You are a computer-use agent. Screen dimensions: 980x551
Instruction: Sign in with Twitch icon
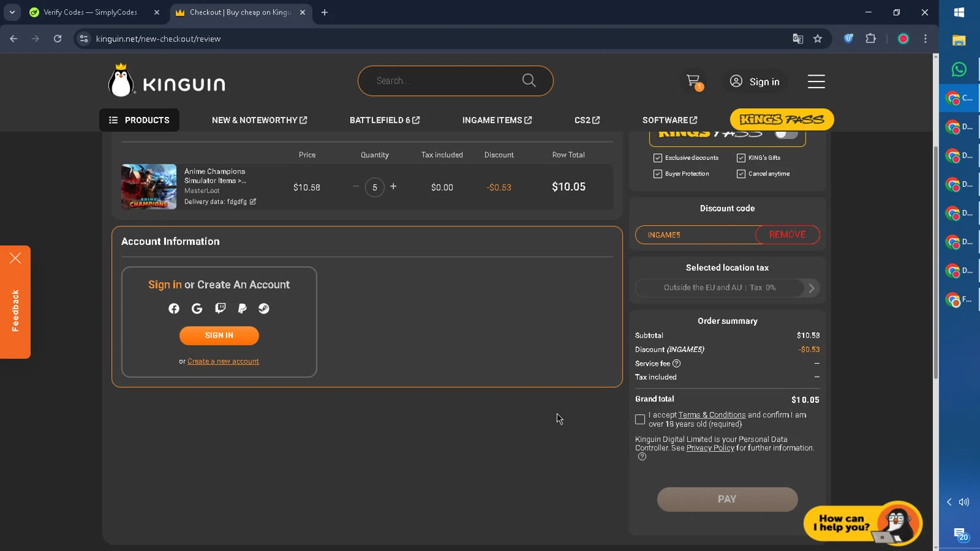coord(220,309)
